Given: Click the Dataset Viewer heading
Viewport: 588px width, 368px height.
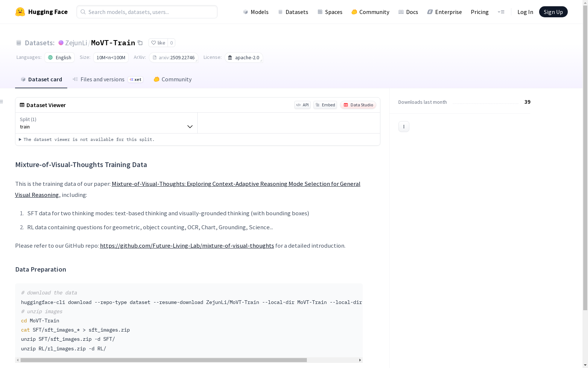Looking at the screenshot, I should point(46,105).
